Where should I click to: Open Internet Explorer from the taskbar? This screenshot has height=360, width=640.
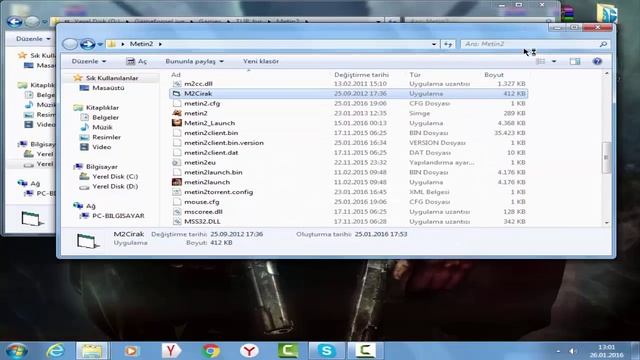click(56, 351)
